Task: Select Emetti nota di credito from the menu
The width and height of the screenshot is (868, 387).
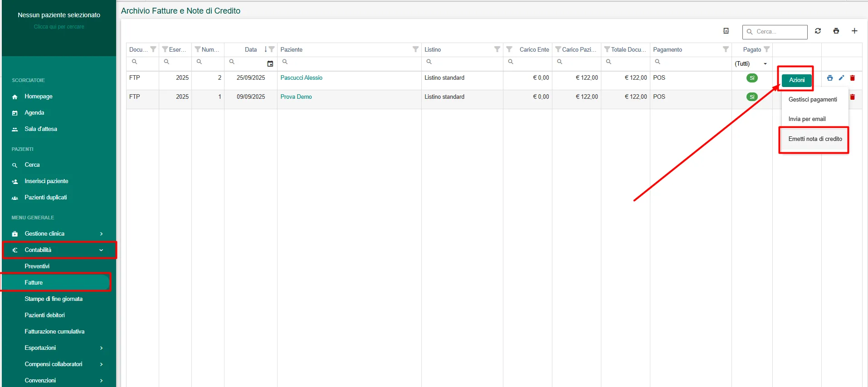Action: pos(815,139)
